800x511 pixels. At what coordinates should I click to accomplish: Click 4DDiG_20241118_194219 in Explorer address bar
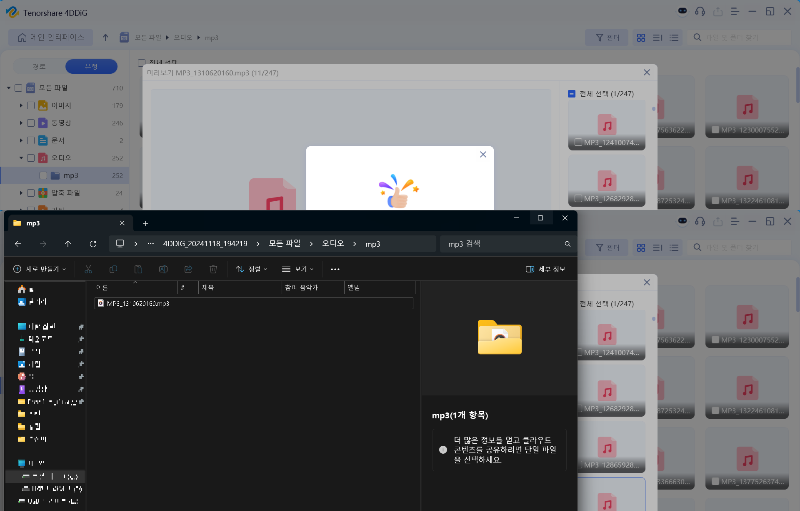coord(205,244)
